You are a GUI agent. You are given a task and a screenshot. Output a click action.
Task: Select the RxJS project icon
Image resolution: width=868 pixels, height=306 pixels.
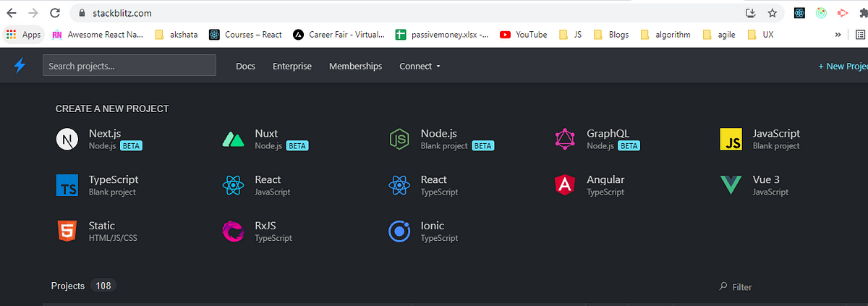point(233,231)
